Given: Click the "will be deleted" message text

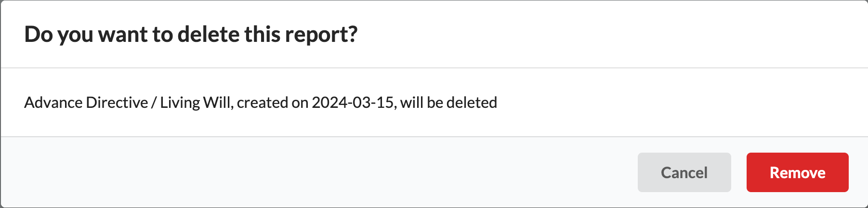Looking at the screenshot, I should (448, 103).
